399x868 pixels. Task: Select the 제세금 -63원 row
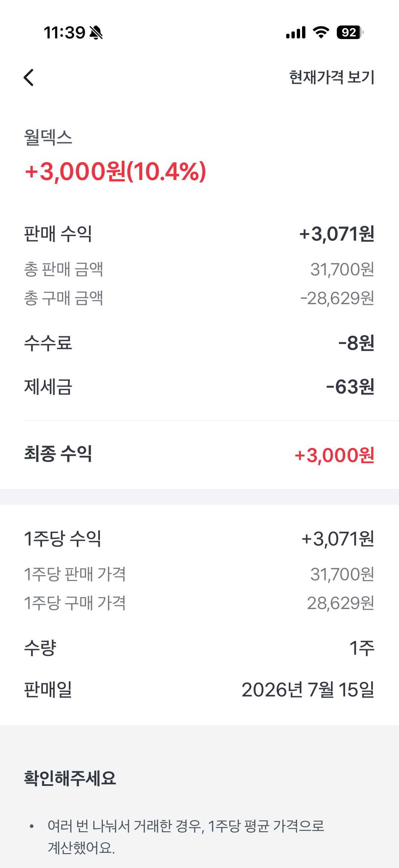pyautogui.click(x=199, y=386)
